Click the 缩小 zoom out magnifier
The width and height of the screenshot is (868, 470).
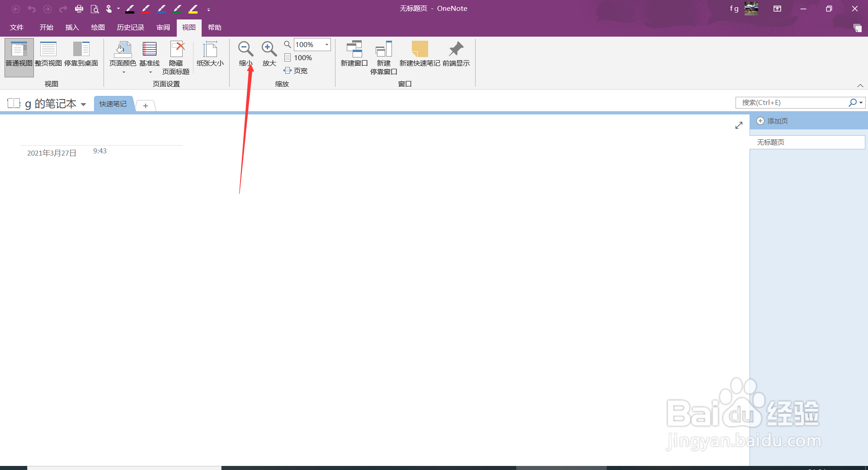[245, 54]
